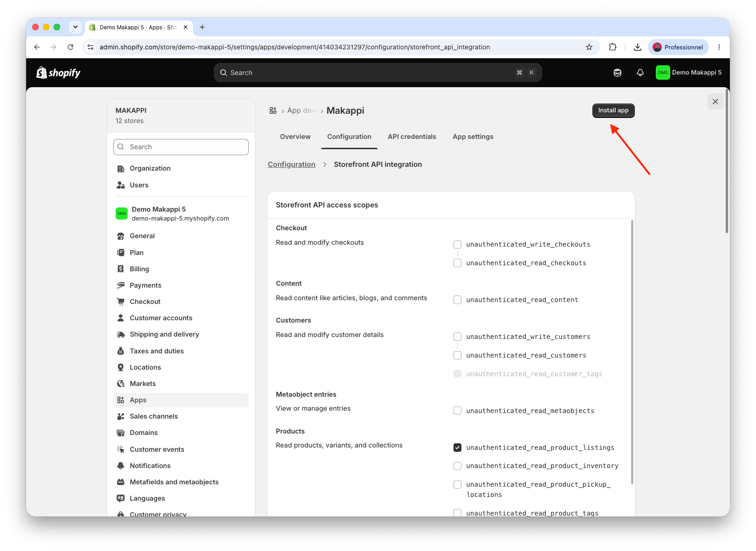
Task: Open the notifications bell icon
Action: (x=640, y=73)
